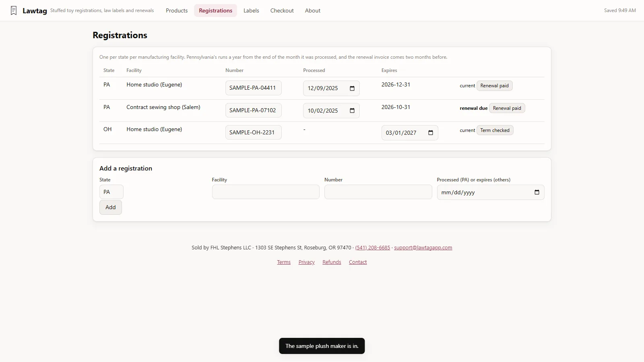Open calendar picker for 03/01/2027 date
Image resolution: width=644 pixels, height=362 pixels.
pos(431,133)
